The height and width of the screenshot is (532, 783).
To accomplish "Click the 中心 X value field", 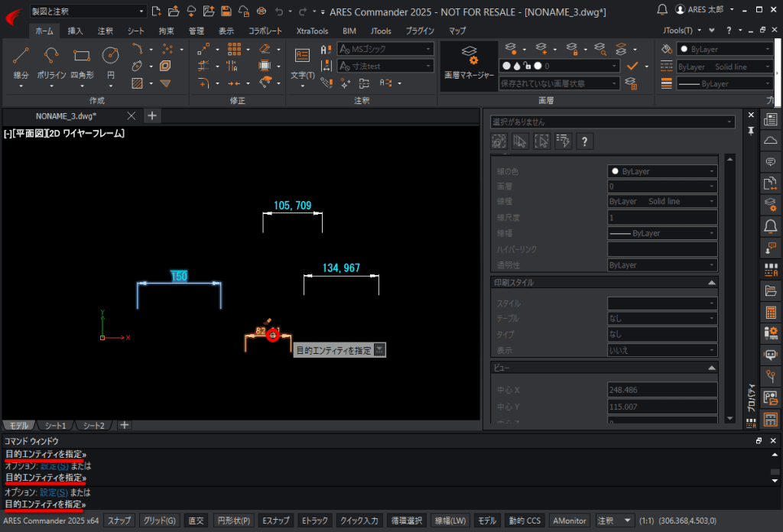I will [662, 390].
